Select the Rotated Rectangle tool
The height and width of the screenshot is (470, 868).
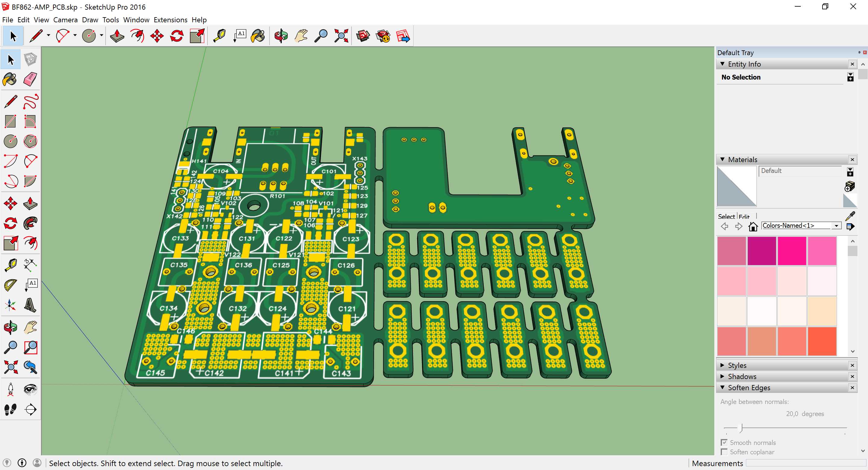click(x=30, y=121)
